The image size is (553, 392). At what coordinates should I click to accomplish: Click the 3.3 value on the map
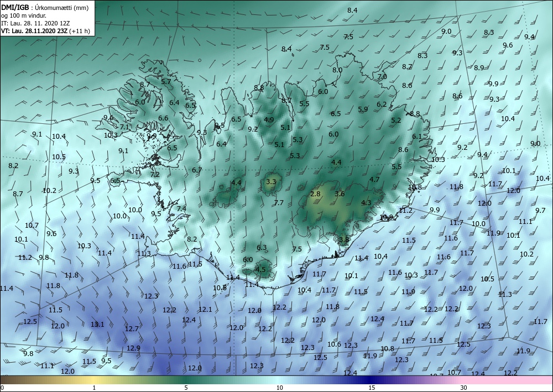[x=271, y=182]
